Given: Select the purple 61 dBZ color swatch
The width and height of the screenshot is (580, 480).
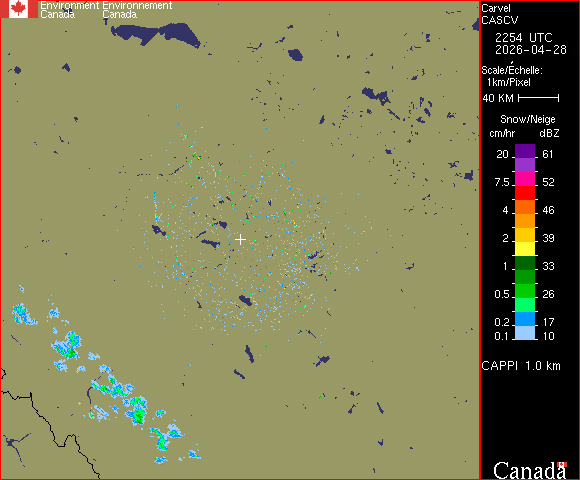Looking at the screenshot, I should tap(525, 151).
